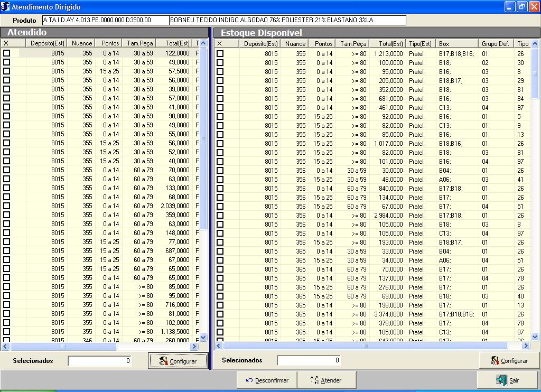The height and width of the screenshot is (392, 541).
Task: Click the Grupo Def. column header
Action: pos(496,44)
